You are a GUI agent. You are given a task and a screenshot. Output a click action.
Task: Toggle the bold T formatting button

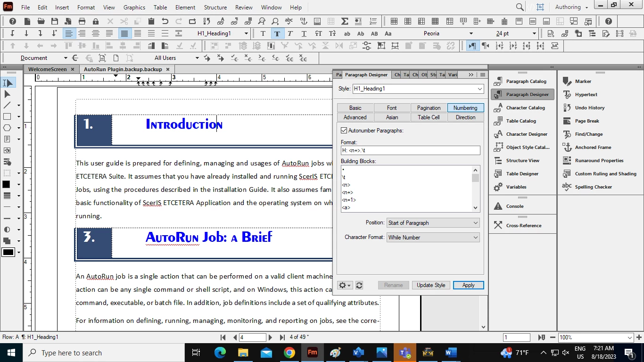[x=277, y=33]
